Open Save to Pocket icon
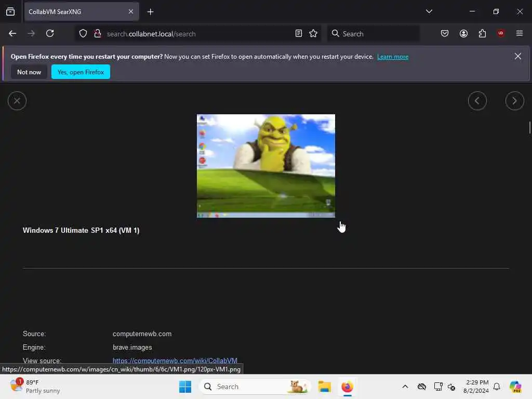This screenshot has height=399, width=532. [x=445, y=34]
